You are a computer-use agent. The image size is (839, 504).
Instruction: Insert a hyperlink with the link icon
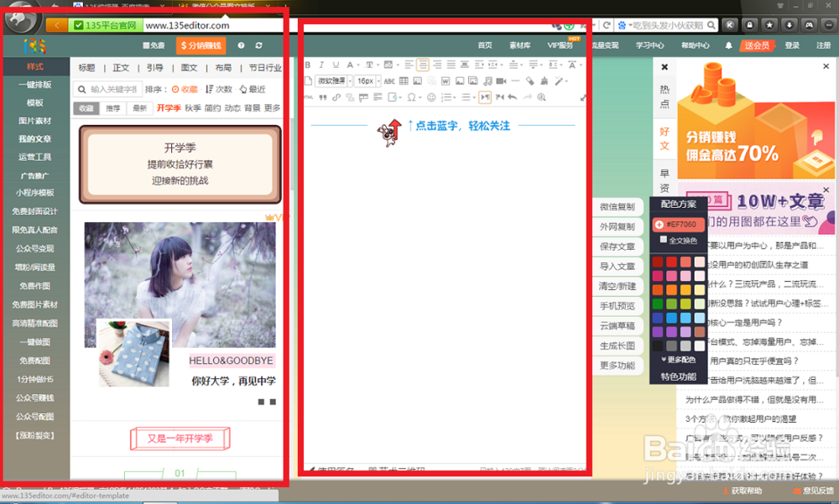[x=336, y=97]
